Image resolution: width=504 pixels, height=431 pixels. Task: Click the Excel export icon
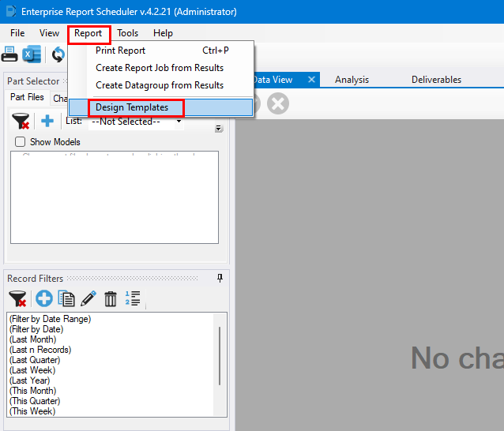32,54
